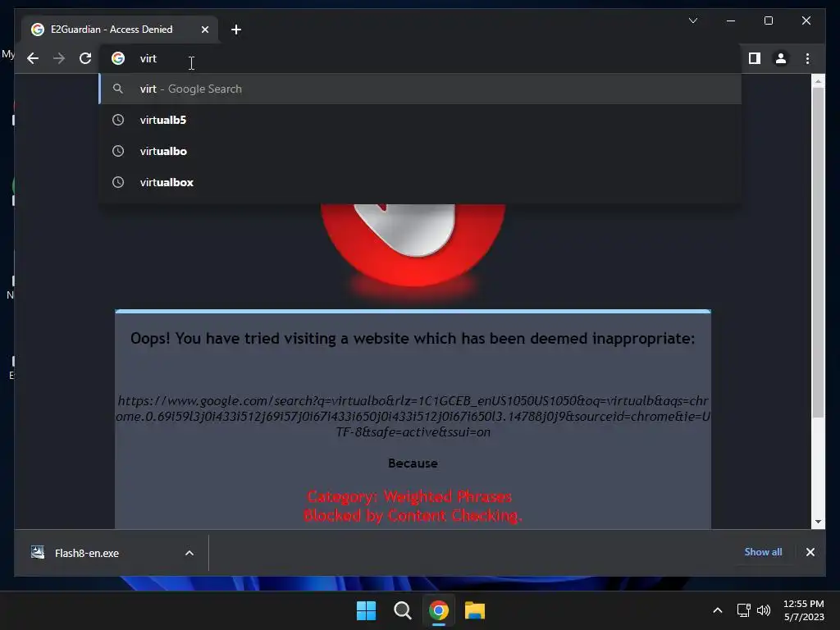
Task: Click 'Blocked by Content Checking.' text
Action: (413, 515)
